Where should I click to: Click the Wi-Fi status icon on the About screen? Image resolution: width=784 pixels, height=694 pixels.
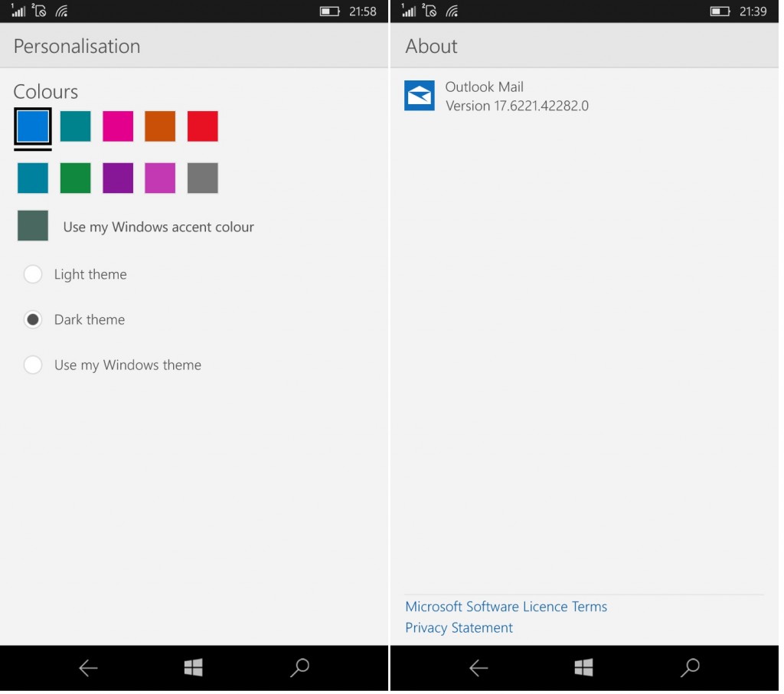tap(452, 11)
